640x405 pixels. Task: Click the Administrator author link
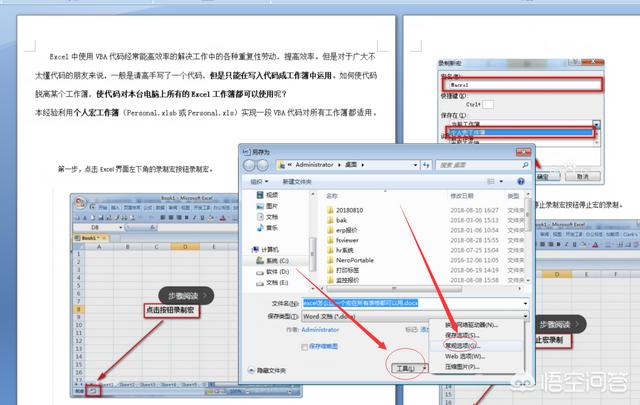pos(320,329)
